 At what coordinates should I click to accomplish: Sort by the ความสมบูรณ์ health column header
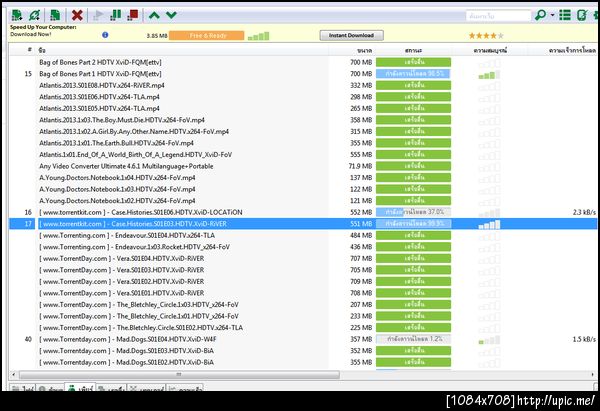490,51
